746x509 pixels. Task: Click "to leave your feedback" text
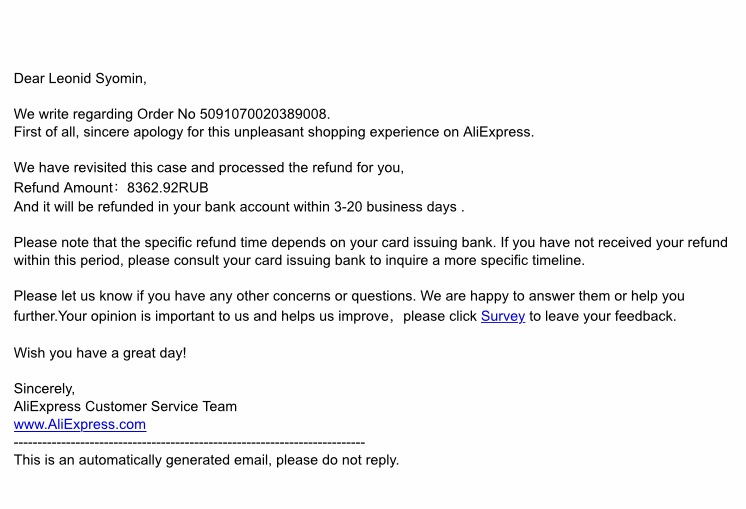pyautogui.click(x=602, y=316)
